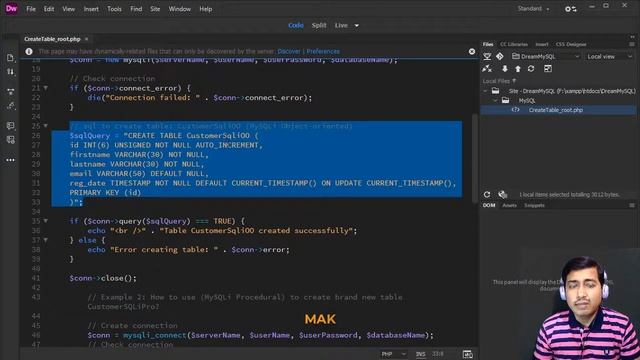640x360 pixels.
Task: Open the View menu
Action: pos(69,9)
